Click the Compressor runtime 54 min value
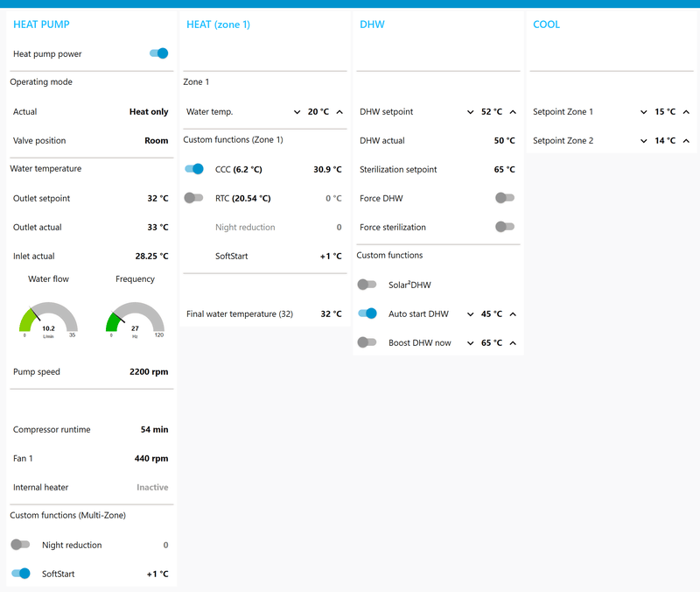700x592 pixels. 155,429
